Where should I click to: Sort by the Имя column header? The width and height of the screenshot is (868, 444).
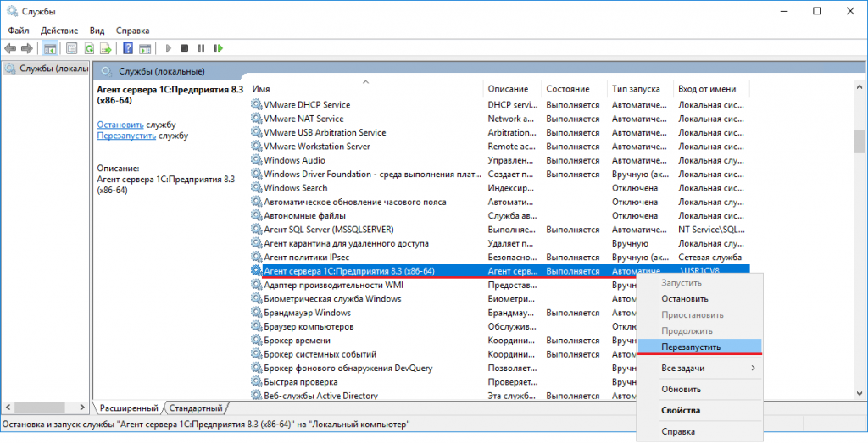[x=367, y=89]
